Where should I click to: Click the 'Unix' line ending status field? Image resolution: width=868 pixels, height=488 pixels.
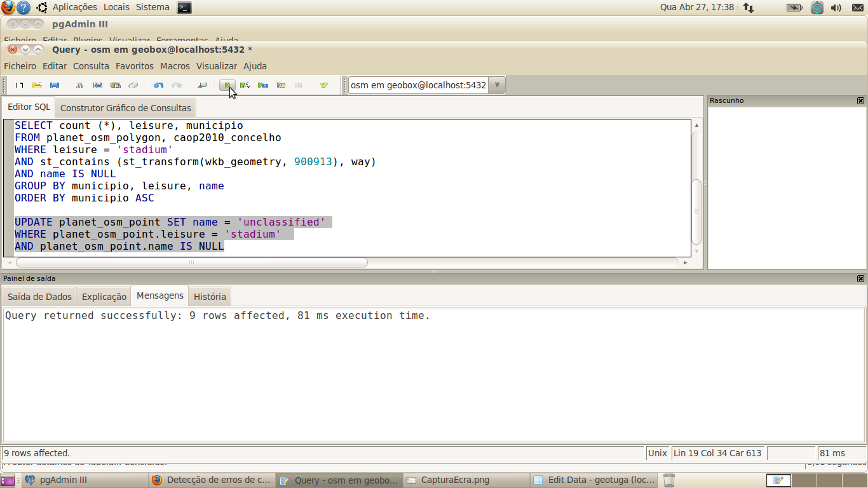pyautogui.click(x=658, y=453)
